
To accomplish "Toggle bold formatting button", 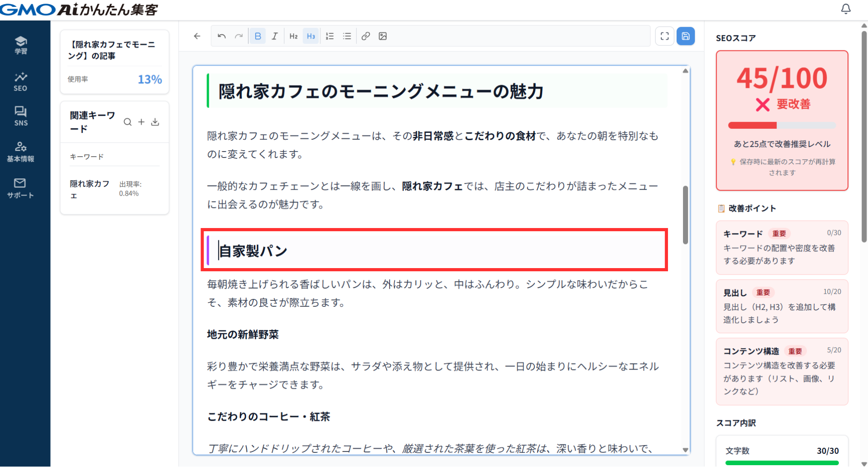I will [257, 36].
